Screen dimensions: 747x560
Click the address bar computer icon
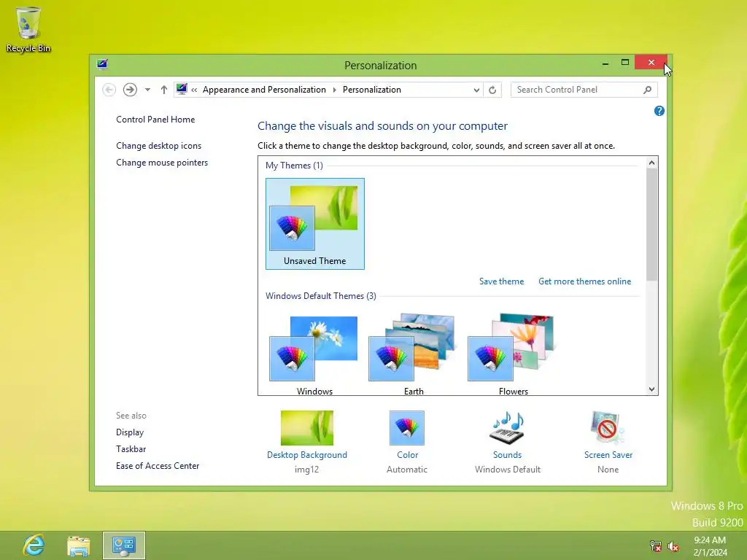coord(182,89)
